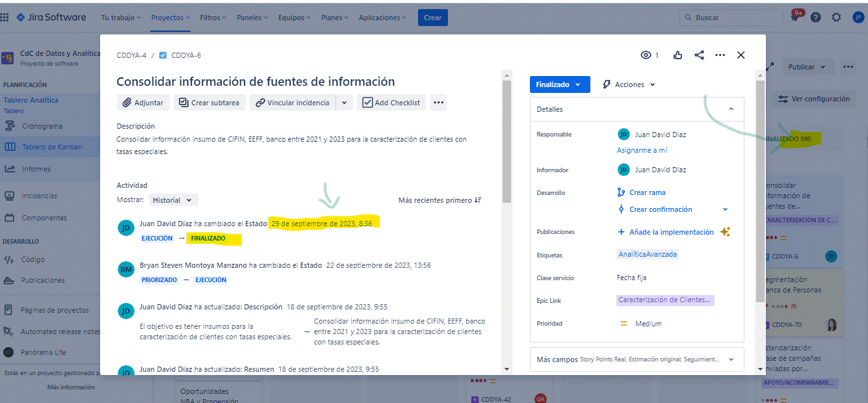Viewport: 868px width, 403px height.
Task: Click the AnalíticaAvanzada label tag
Action: pyautogui.click(x=648, y=255)
